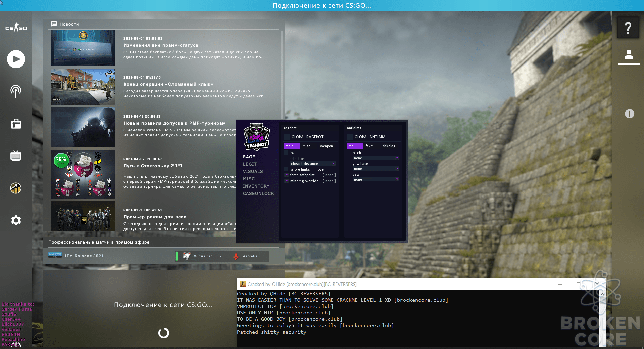Click the YEAHNOT raccoon logo
The width and height of the screenshot is (644, 349).
click(x=257, y=137)
